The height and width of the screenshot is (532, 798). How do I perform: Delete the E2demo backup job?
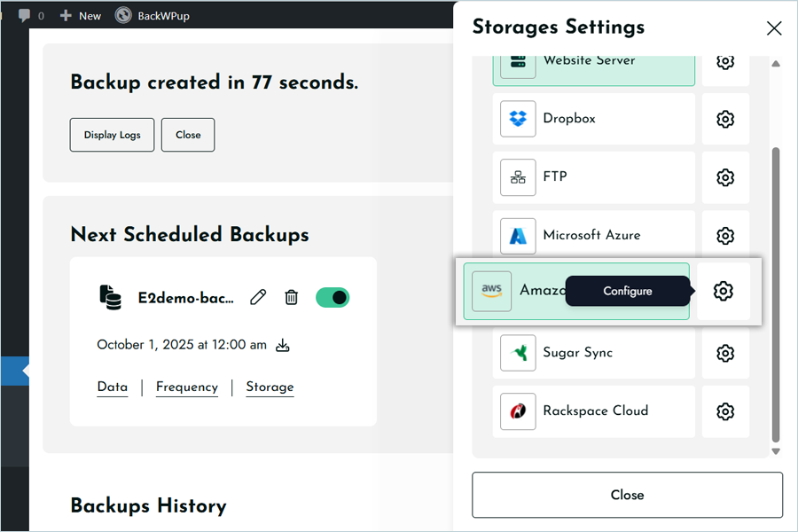coord(291,297)
